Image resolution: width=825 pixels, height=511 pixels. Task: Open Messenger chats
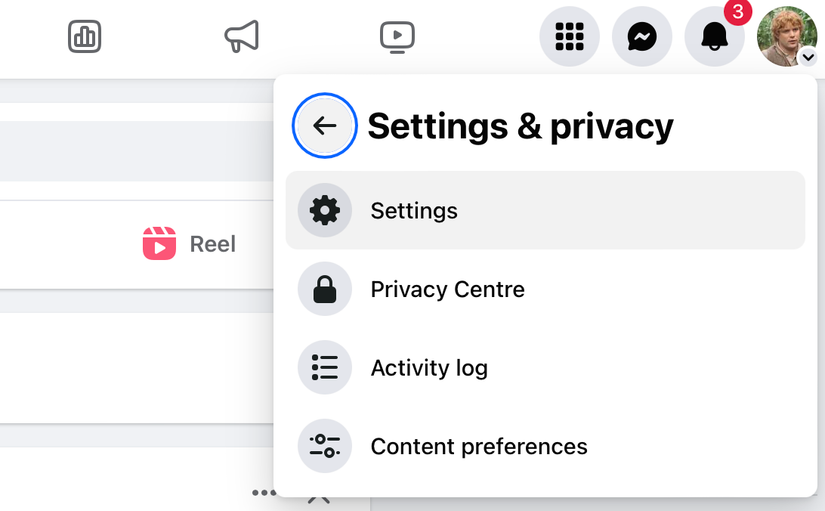click(641, 37)
